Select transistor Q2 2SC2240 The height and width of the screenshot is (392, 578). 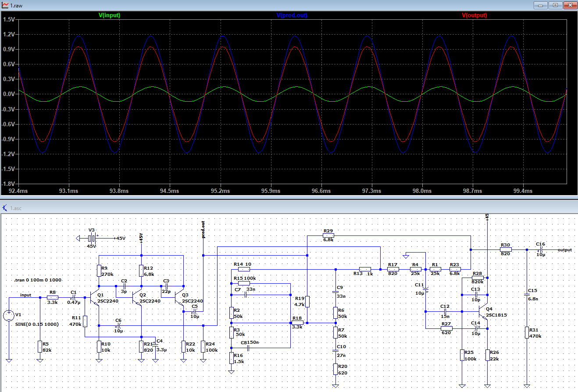point(137,298)
